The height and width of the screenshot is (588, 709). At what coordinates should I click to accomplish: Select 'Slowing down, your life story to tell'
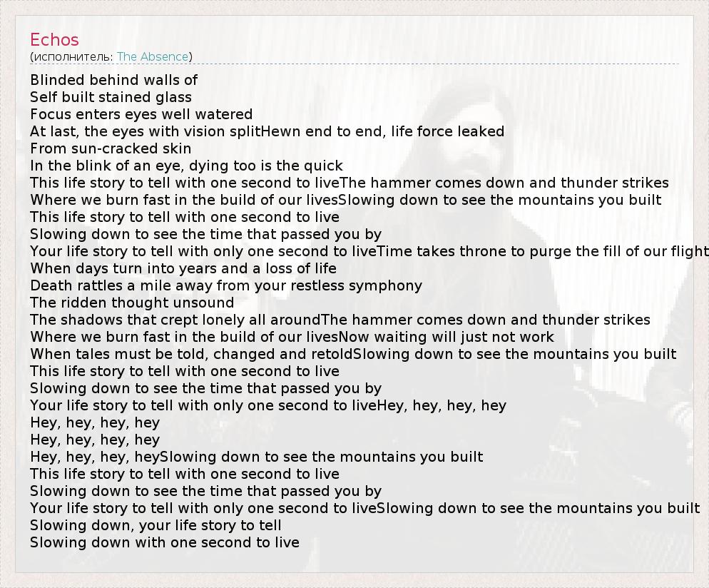pyautogui.click(x=155, y=525)
